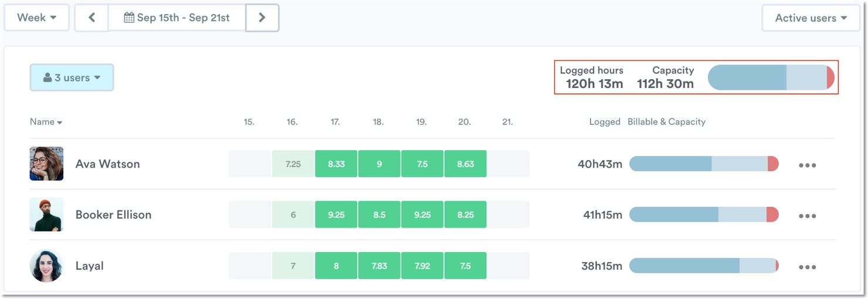Viewport: 868px width, 299px height.
Task: Open the Week period dropdown
Action: coord(36,18)
